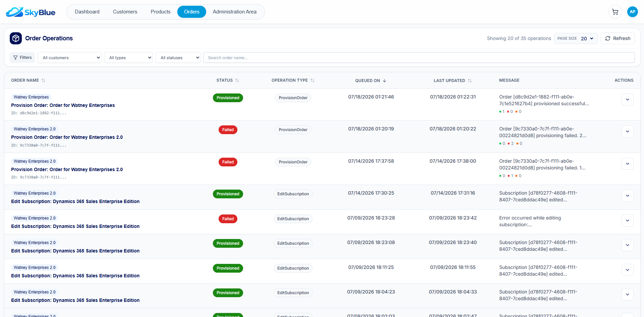Viewport: 644px width, 317px height.
Task: Open Provision Order for Watney Enterprises 2.0 queued 01:20:19
Action: (67, 137)
